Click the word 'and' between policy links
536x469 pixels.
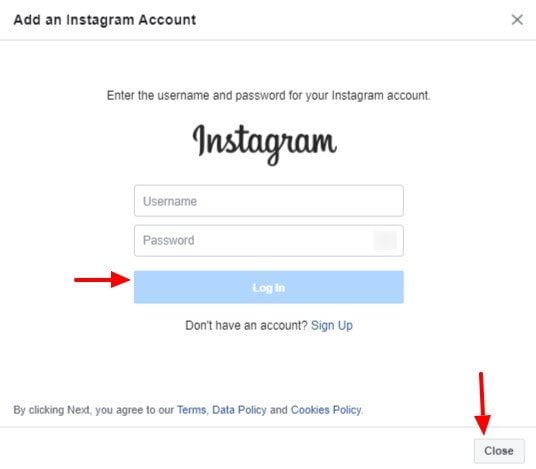pyautogui.click(x=278, y=410)
